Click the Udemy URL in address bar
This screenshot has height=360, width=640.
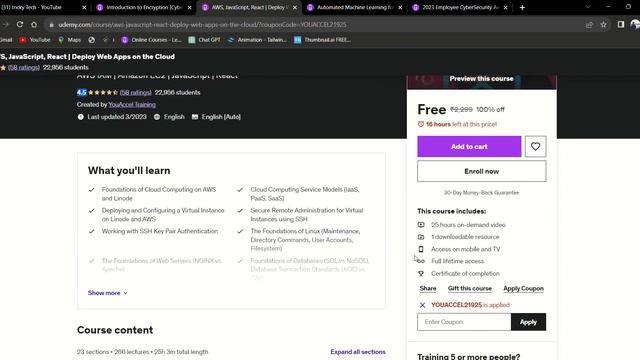point(202,25)
